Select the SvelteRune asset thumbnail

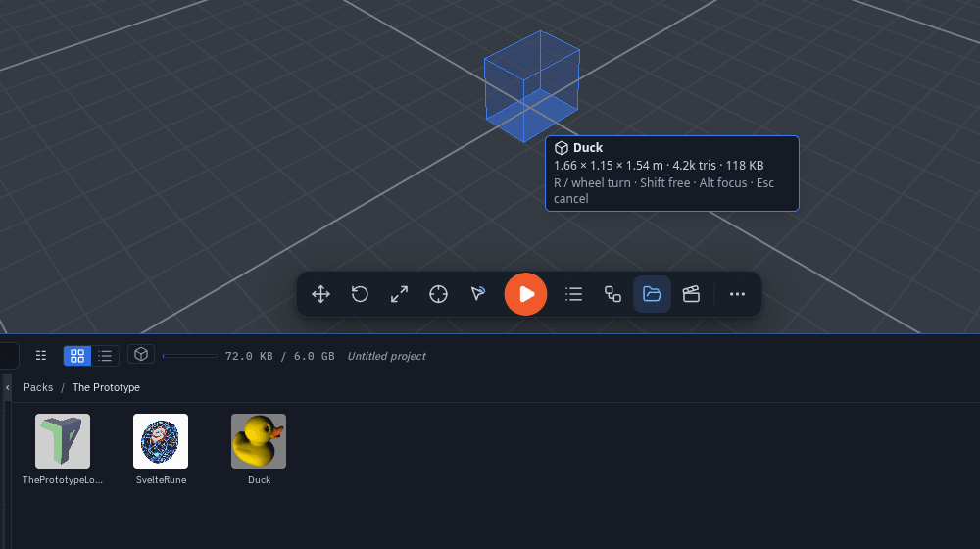point(161,441)
